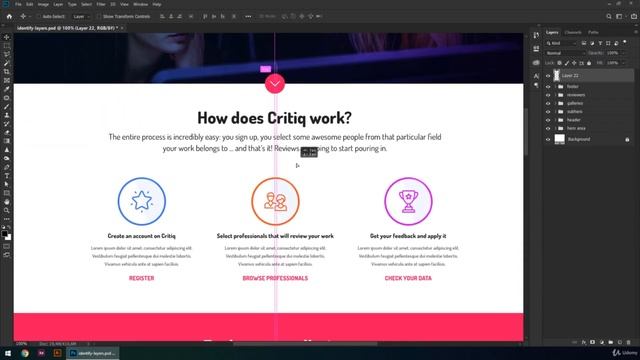Image resolution: width=640 pixels, height=360 pixels.
Task: Select the Eyedropper tool
Action: click(x=7, y=89)
